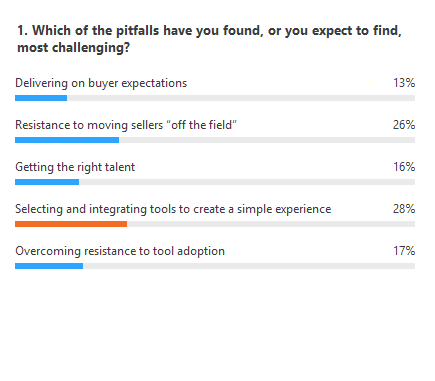Click the 17% result label
This screenshot has width=435, height=381.
[x=404, y=251]
